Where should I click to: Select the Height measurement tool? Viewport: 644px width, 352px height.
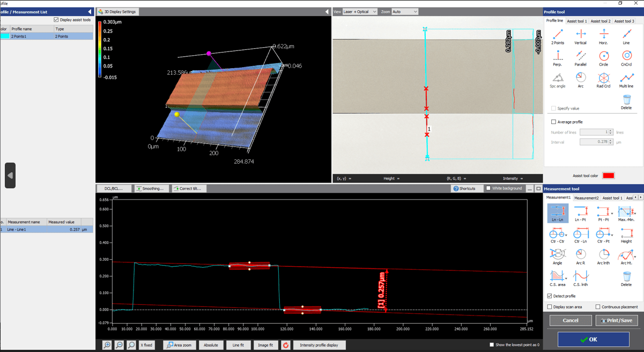(x=626, y=234)
